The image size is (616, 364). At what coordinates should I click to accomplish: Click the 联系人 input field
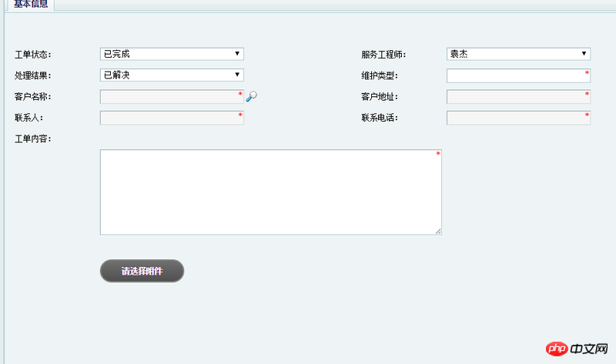(171, 118)
